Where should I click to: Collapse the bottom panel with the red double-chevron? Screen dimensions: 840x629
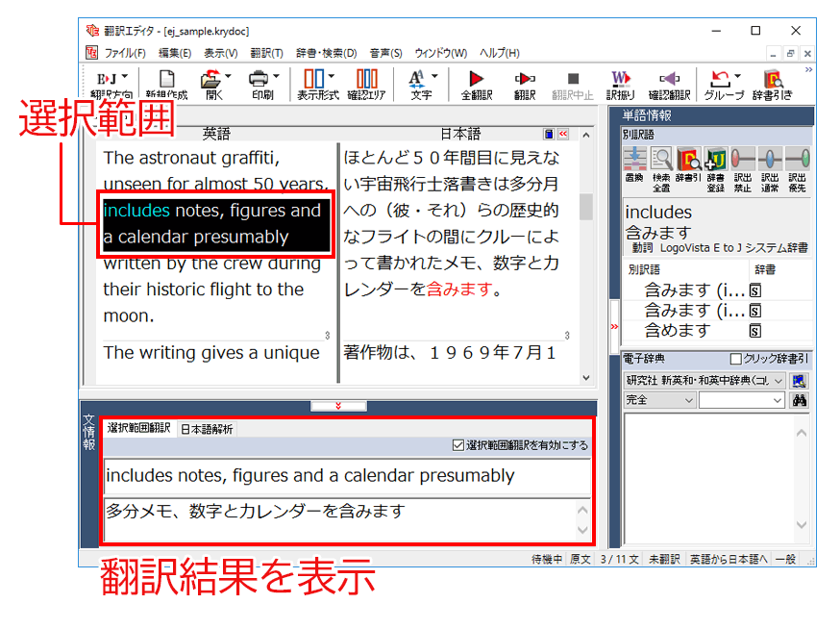(338, 406)
